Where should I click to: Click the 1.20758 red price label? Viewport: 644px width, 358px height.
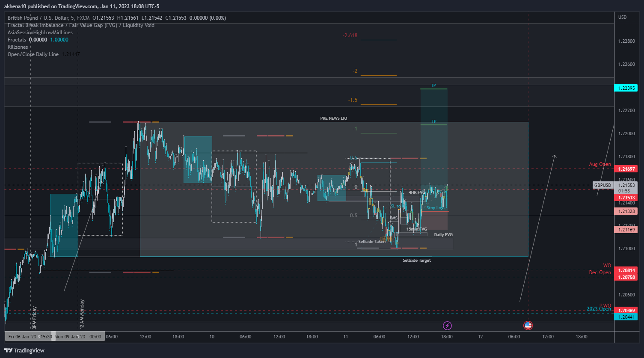626,277
